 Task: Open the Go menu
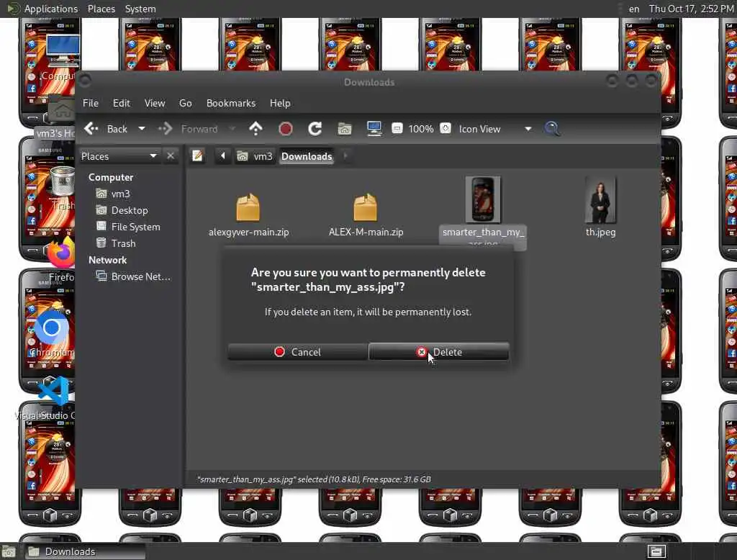(185, 103)
